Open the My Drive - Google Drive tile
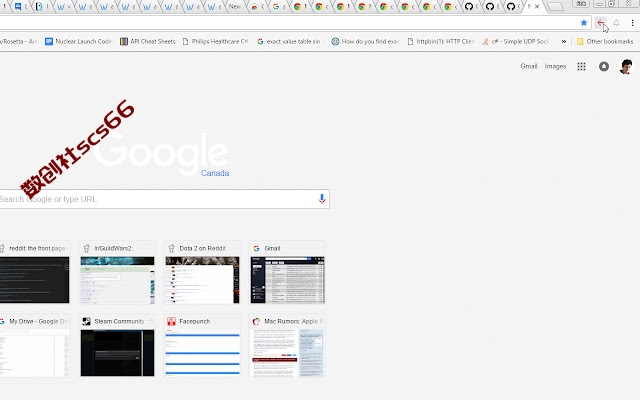This screenshot has width=640, height=400. pos(34,345)
